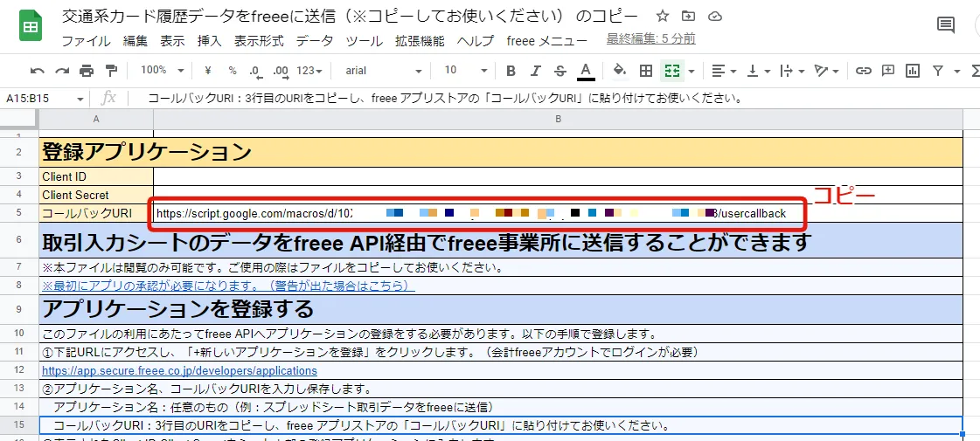This screenshot has width=980, height=441.
Task: Click into the formula bar text
Action: (445, 99)
